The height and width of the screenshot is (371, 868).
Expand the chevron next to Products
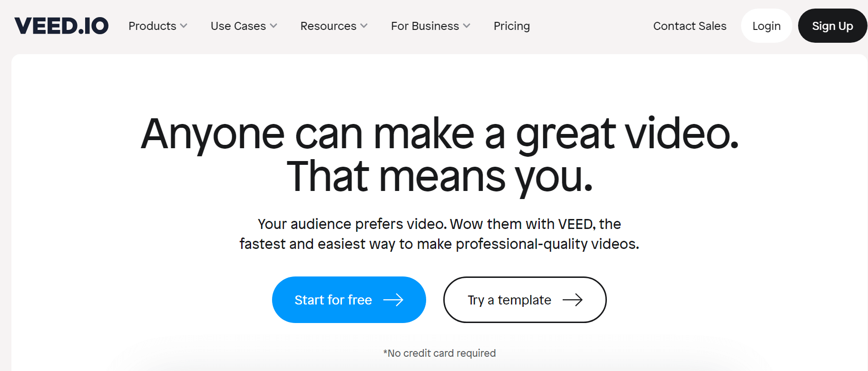[x=184, y=26]
